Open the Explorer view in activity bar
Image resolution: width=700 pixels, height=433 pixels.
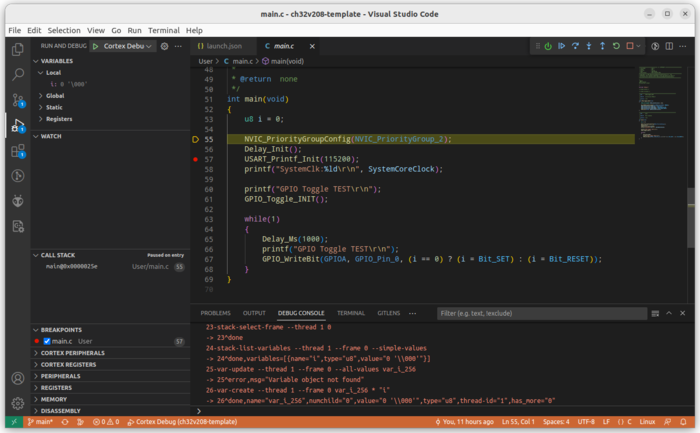[18, 49]
